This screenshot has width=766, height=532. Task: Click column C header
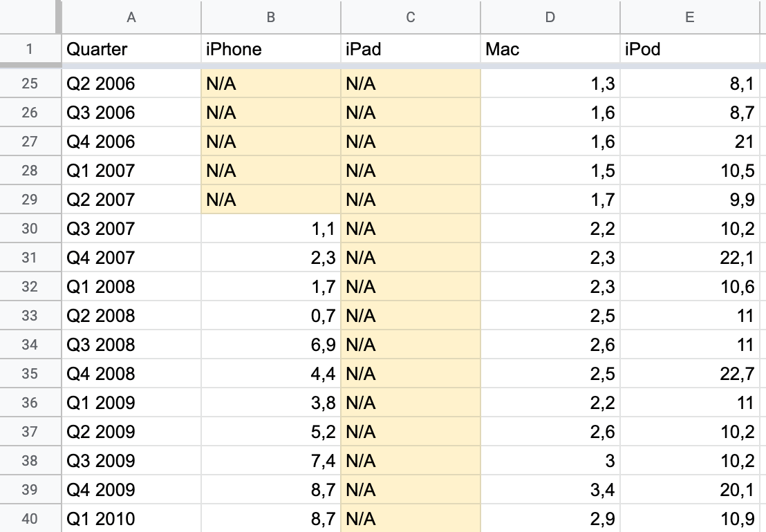(x=411, y=17)
